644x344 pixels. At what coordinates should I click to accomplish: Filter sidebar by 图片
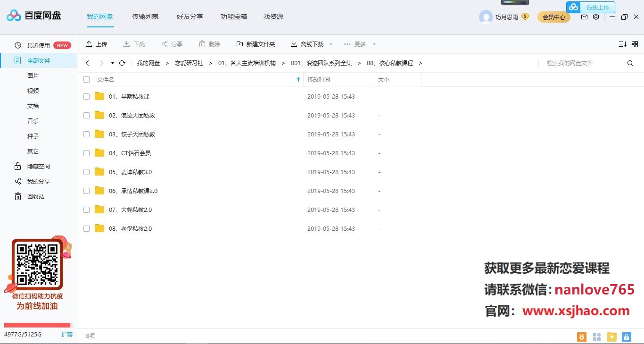click(x=33, y=76)
